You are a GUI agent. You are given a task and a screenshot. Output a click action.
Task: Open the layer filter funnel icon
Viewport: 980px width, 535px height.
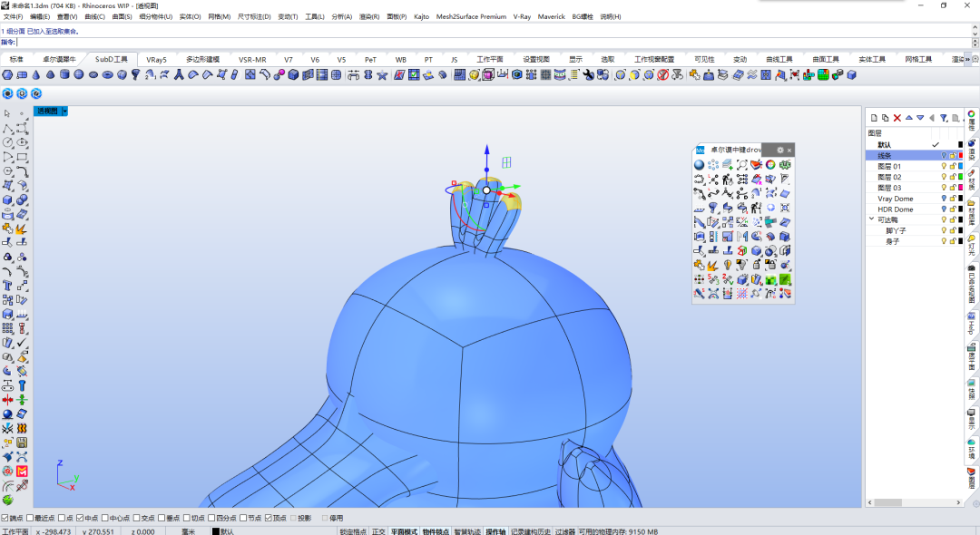pos(944,118)
